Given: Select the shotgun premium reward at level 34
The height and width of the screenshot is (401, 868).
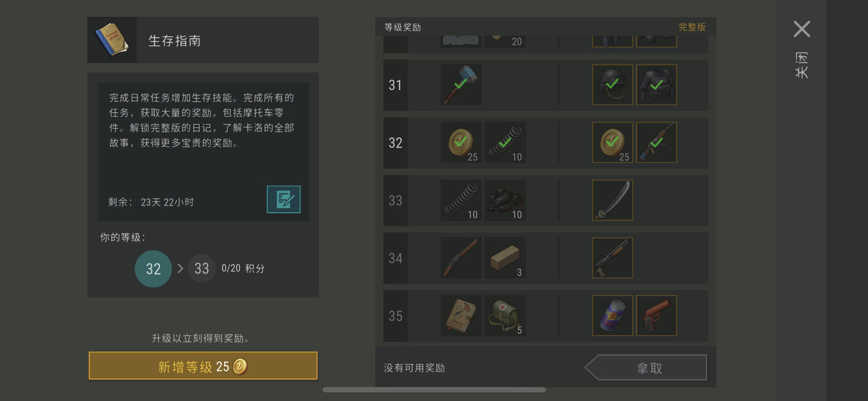Looking at the screenshot, I should pos(612,258).
